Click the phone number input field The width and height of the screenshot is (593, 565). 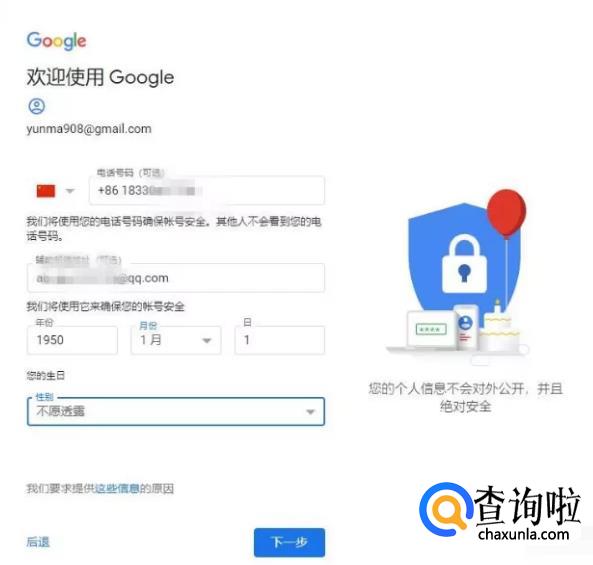tap(207, 190)
